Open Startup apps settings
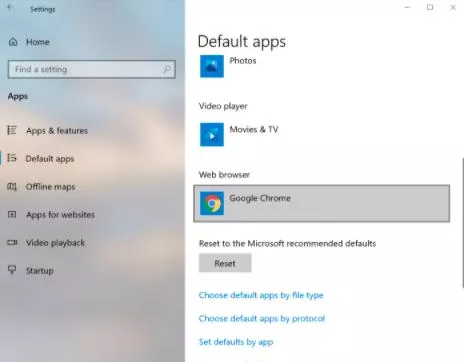464x362 pixels. (x=40, y=271)
